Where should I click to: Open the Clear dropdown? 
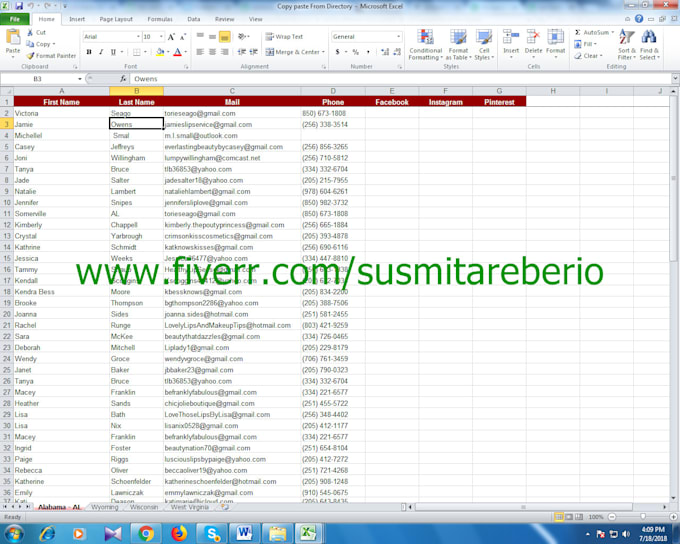pyautogui.click(x=588, y=56)
